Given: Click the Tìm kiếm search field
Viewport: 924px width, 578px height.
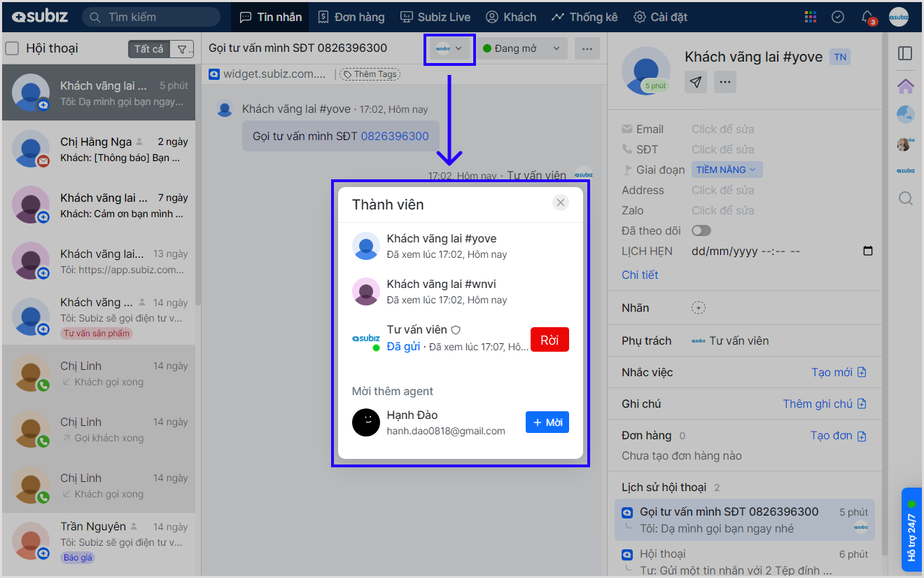Looking at the screenshot, I should pyautogui.click(x=151, y=17).
